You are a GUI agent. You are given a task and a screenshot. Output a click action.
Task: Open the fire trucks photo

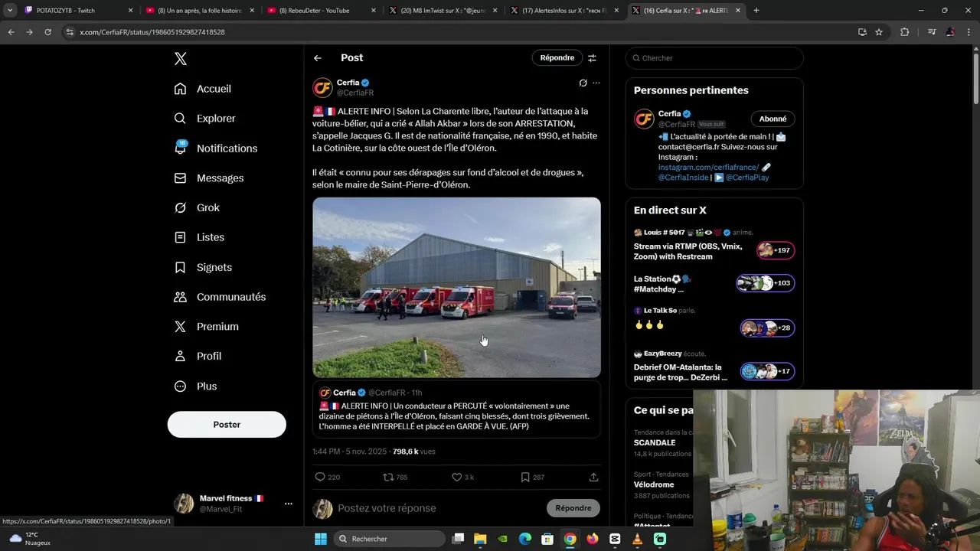pyautogui.click(x=456, y=288)
